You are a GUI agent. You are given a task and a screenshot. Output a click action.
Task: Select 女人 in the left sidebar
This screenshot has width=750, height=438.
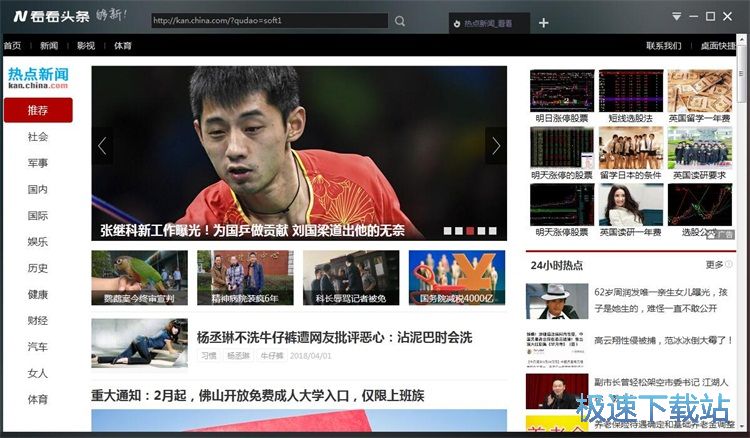(38, 373)
